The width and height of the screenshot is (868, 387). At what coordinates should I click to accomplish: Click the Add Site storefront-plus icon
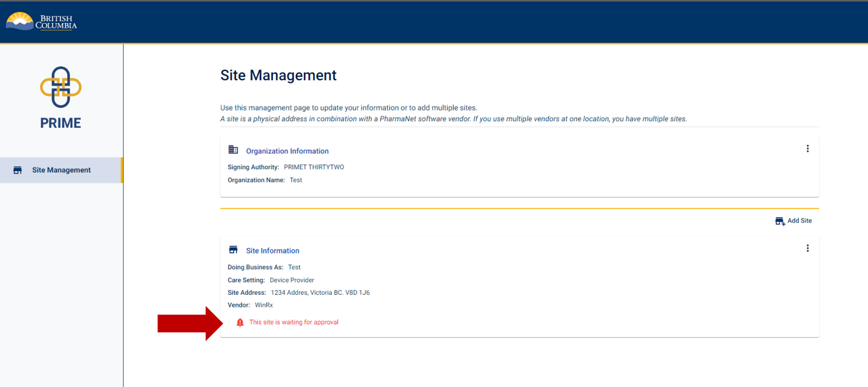tap(780, 220)
